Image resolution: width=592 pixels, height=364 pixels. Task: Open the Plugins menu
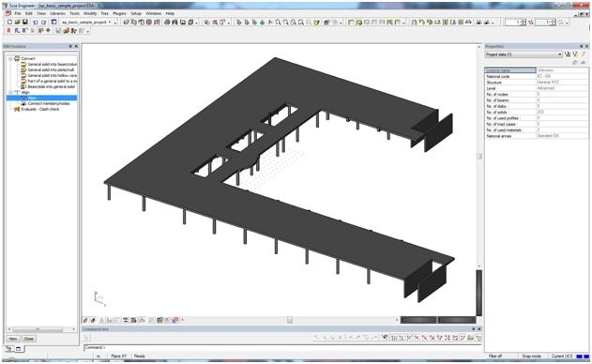pos(119,13)
